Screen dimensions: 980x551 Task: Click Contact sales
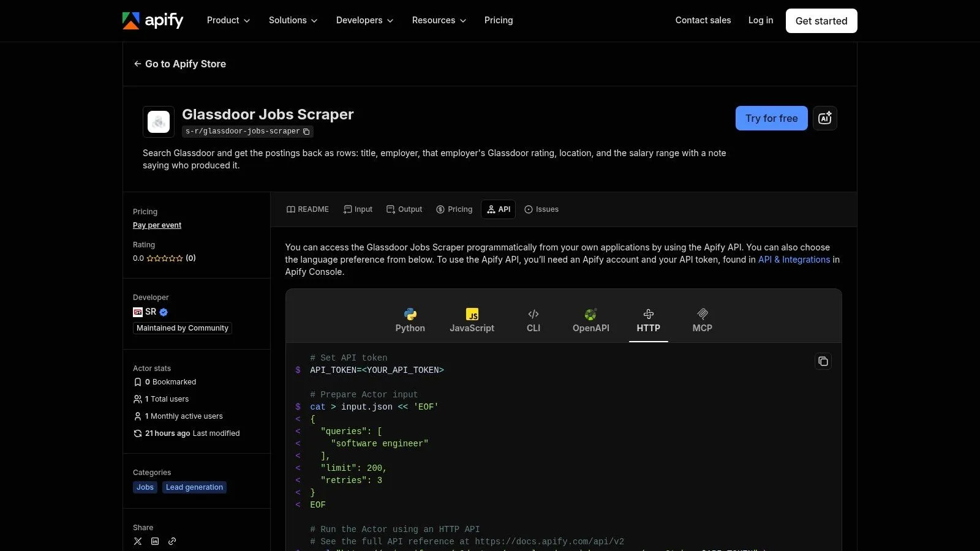703,20
